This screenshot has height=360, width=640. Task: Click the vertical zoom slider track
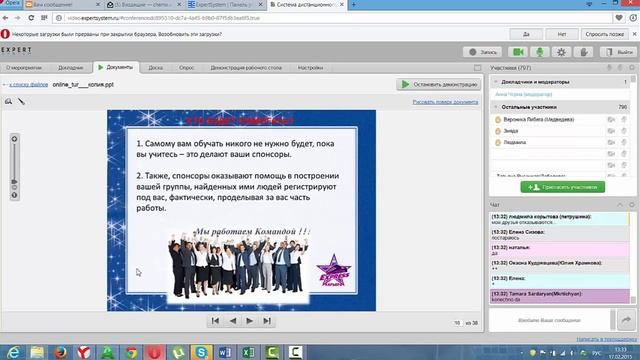pyautogui.click(x=14, y=161)
